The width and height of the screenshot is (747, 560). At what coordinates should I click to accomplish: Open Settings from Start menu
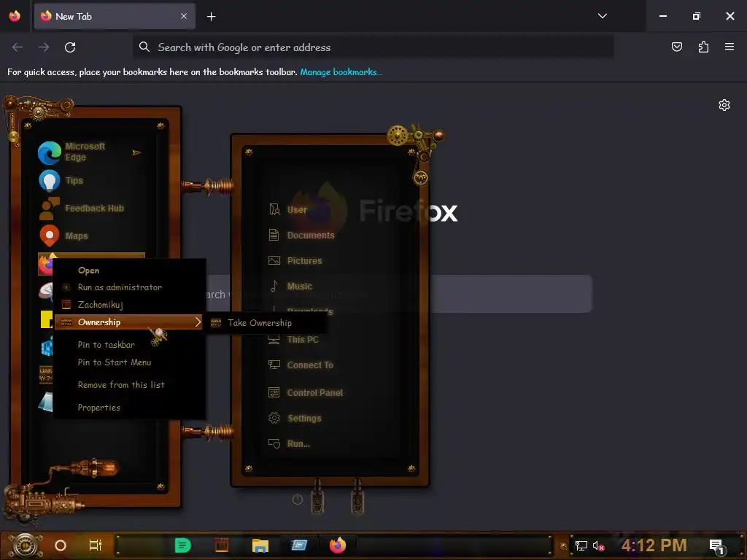pos(295,418)
